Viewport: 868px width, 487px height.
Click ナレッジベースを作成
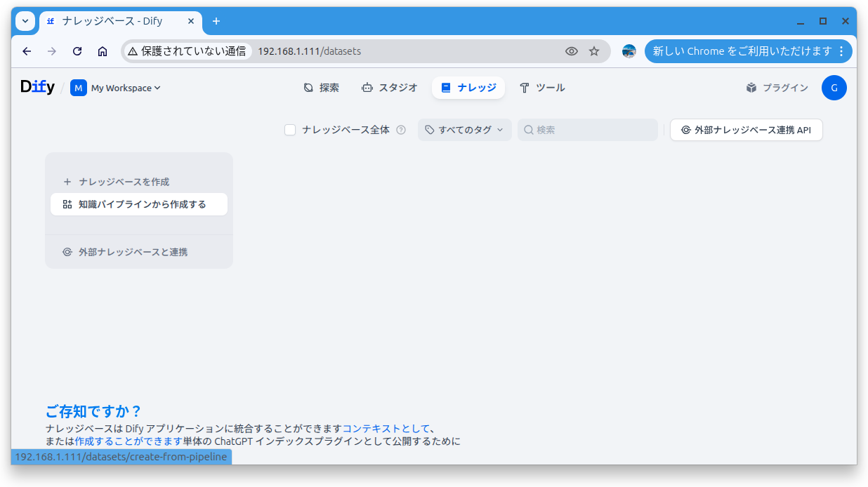click(139, 182)
